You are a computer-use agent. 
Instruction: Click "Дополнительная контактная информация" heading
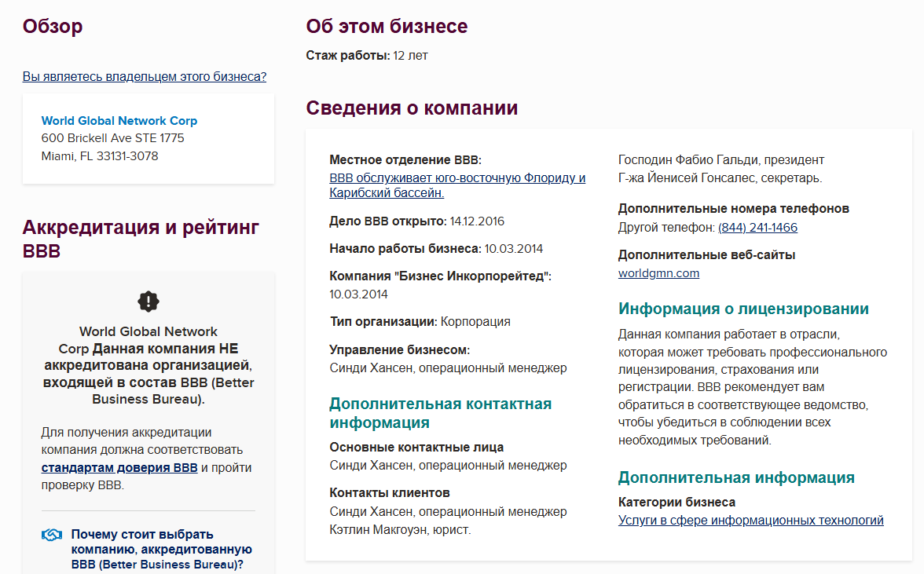point(440,413)
